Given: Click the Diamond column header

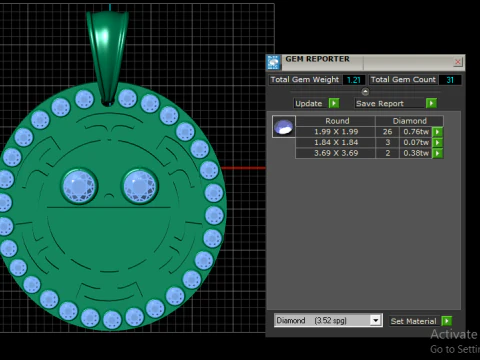Looking at the screenshot, I should point(409,121).
